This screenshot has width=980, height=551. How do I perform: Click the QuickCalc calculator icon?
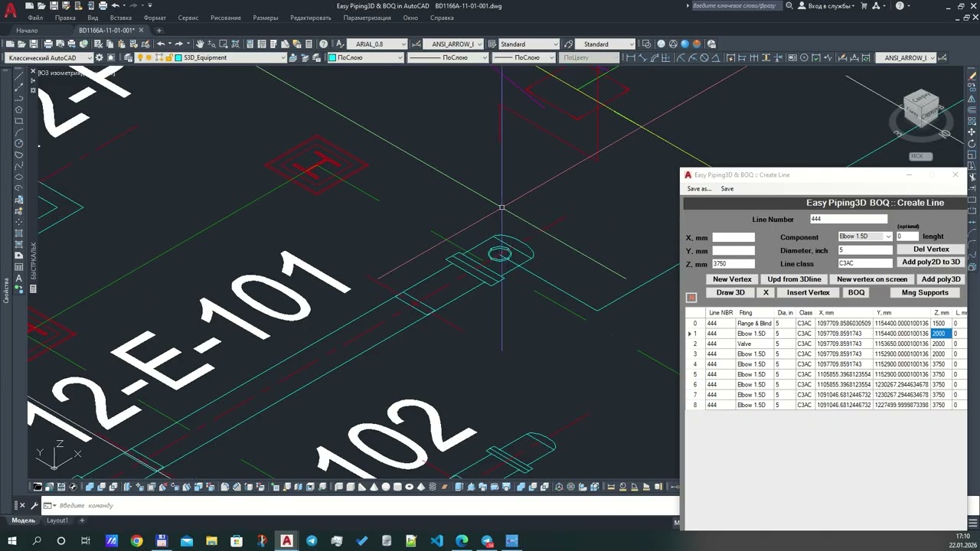tap(309, 44)
